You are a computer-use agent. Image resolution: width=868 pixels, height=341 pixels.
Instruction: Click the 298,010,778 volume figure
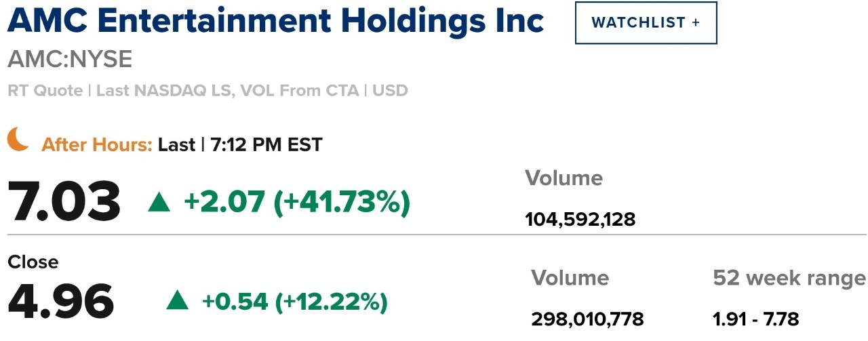(587, 319)
